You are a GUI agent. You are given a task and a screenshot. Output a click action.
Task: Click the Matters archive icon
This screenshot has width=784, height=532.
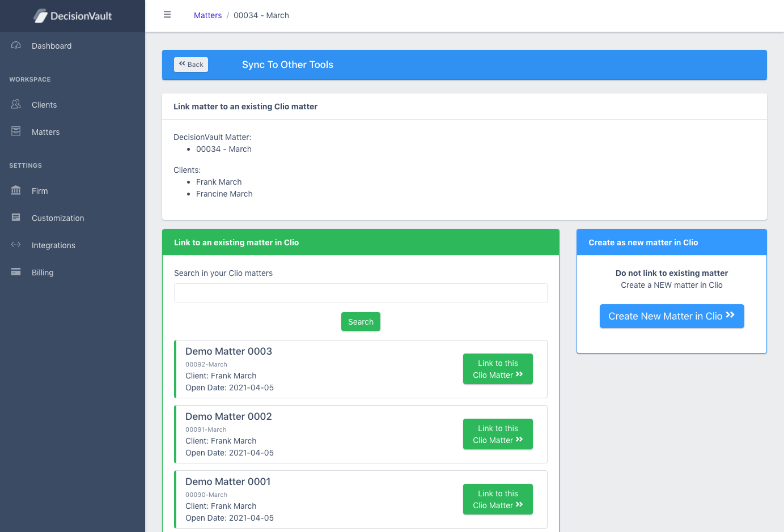[16, 131]
